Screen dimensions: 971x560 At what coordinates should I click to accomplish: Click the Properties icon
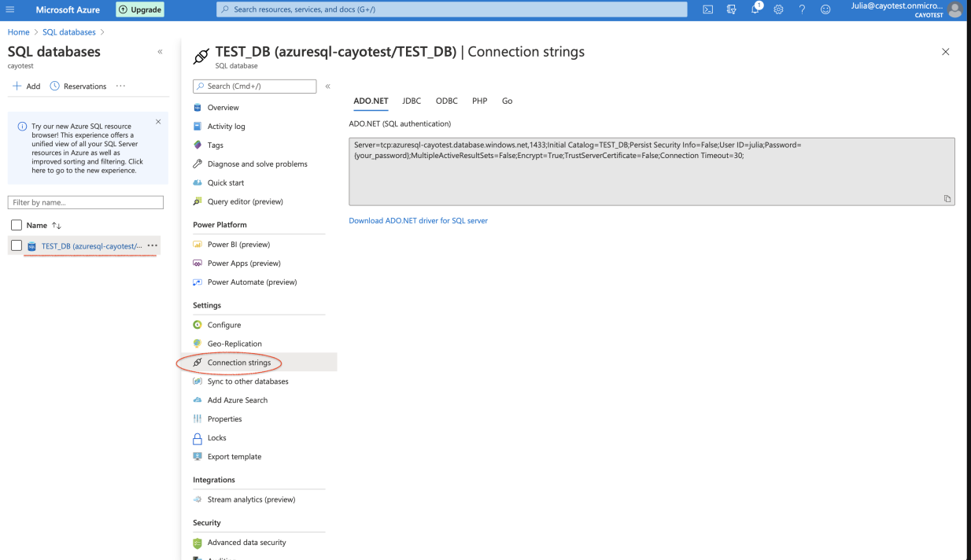[x=198, y=419]
